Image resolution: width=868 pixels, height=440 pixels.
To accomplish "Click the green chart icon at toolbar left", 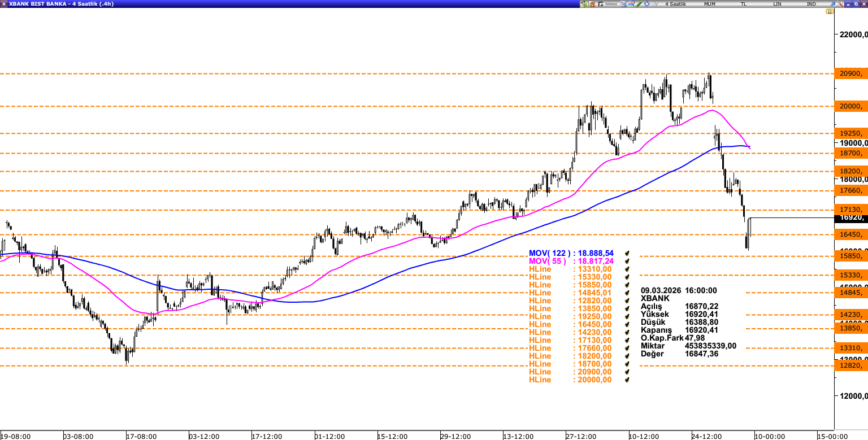I will coord(583,4).
